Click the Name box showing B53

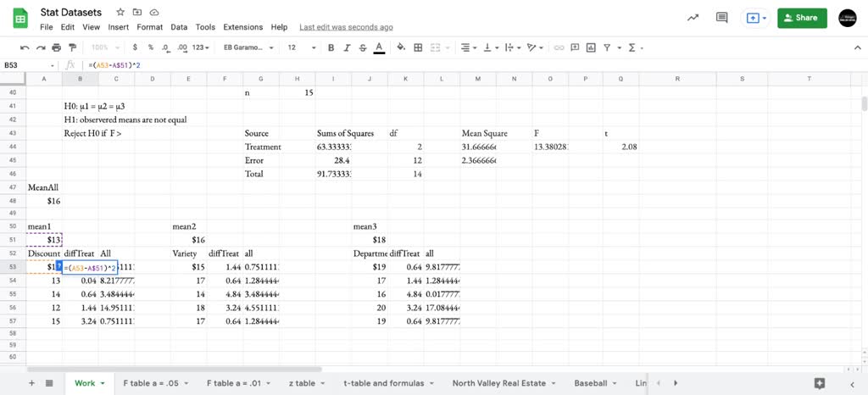(x=25, y=65)
